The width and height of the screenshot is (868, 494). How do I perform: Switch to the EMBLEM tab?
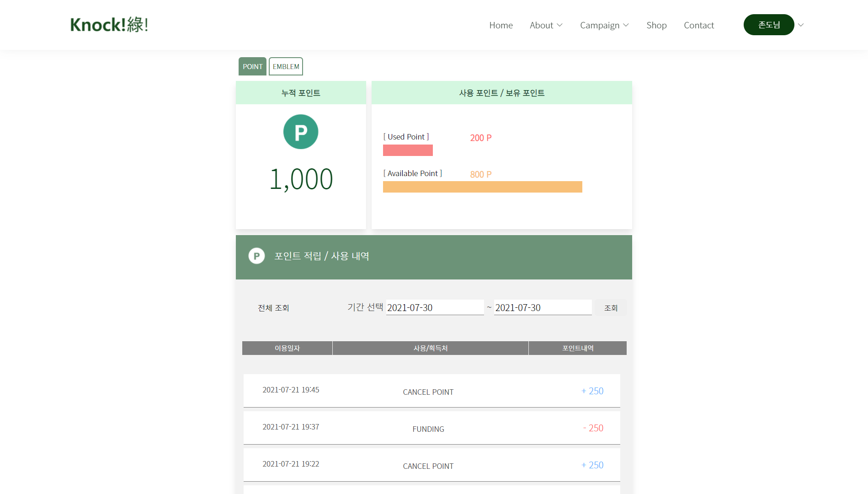(x=286, y=66)
